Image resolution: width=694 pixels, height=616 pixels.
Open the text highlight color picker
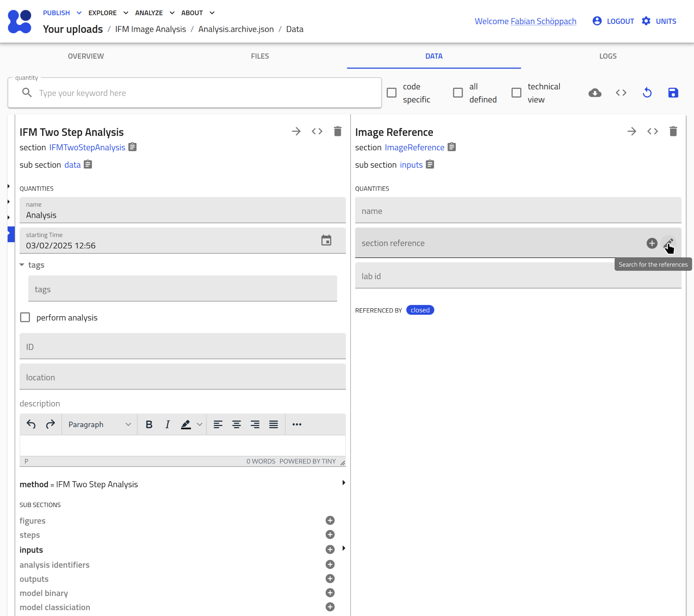199,424
